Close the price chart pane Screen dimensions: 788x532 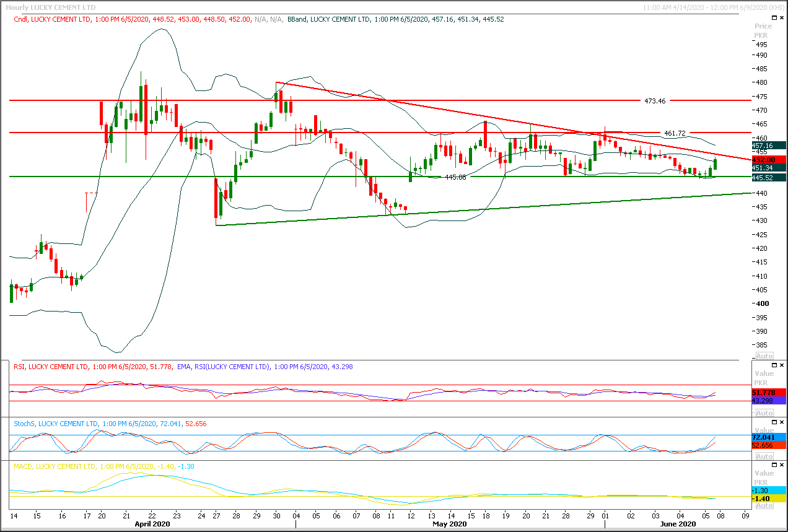tap(782, 19)
